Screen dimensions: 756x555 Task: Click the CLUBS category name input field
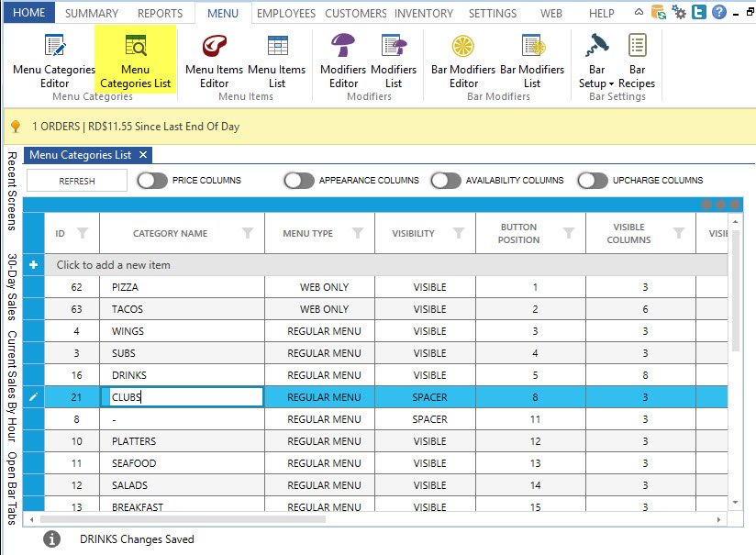tap(185, 397)
